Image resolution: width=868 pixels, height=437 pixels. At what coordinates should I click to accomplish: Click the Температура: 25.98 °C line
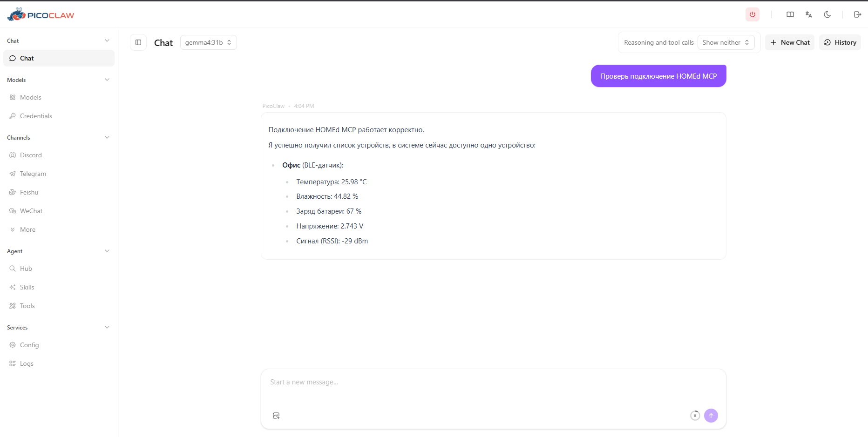click(332, 182)
